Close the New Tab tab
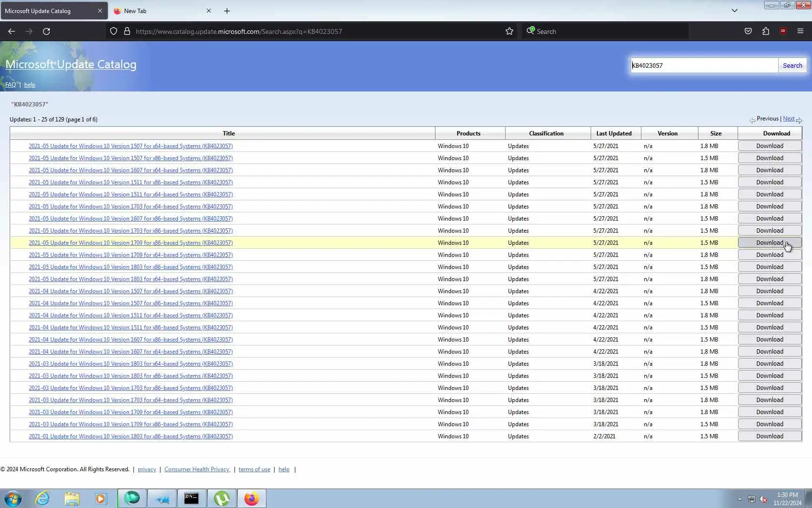 209,11
